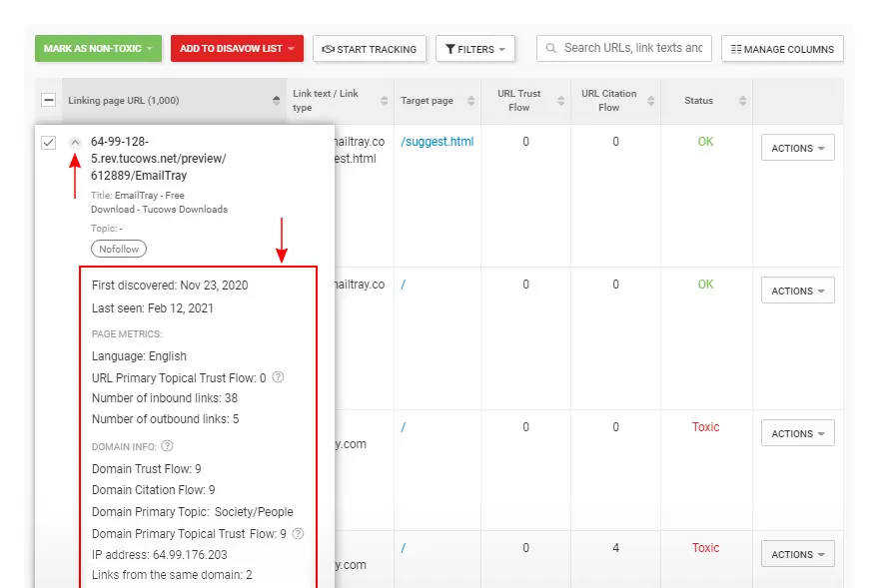This screenshot has width=879, height=588.
Task: Sort by URL Trust Flow column
Action: pyautogui.click(x=560, y=101)
